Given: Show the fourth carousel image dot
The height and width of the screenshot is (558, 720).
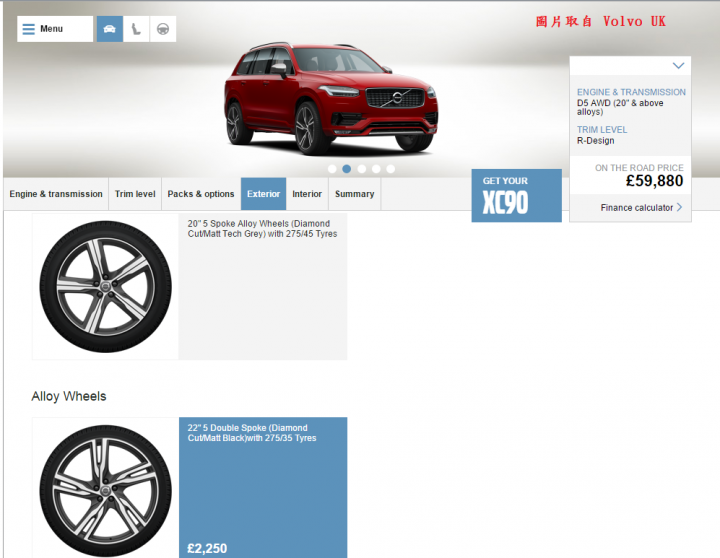Looking at the screenshot, I should tap(376, 169).
